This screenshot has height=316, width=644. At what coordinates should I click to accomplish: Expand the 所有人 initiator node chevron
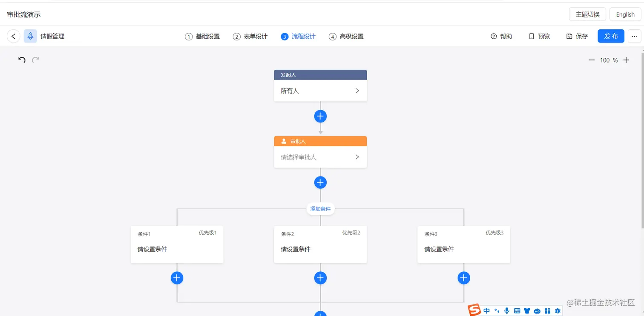(357, 91)
